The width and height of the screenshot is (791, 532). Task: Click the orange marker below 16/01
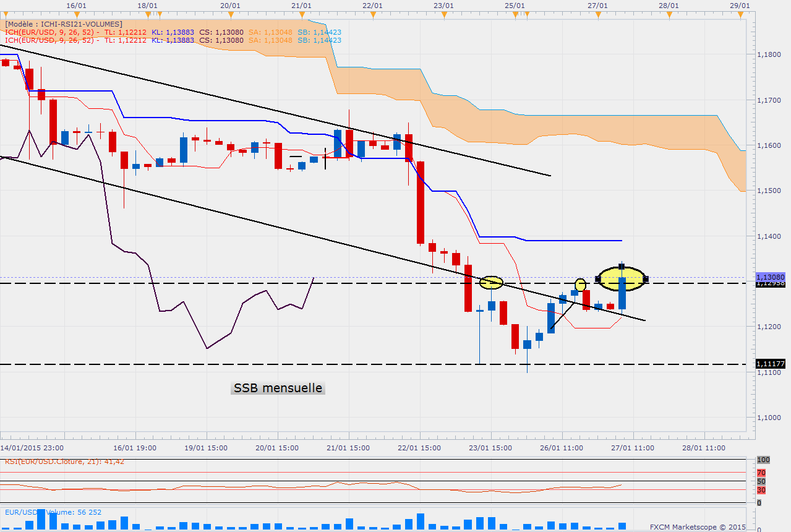click(x=75, y=14)
